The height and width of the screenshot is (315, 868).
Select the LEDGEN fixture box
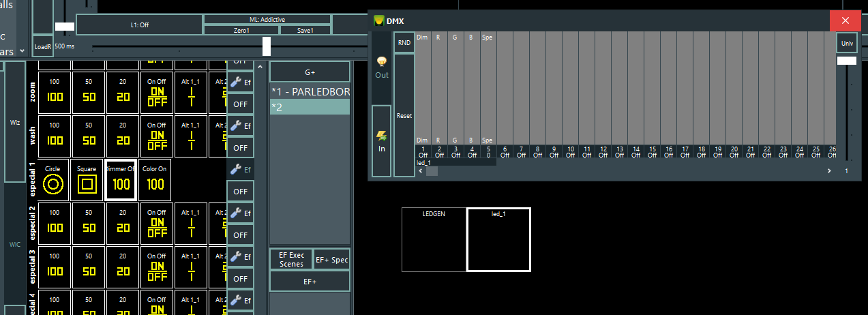pos(434,239)
